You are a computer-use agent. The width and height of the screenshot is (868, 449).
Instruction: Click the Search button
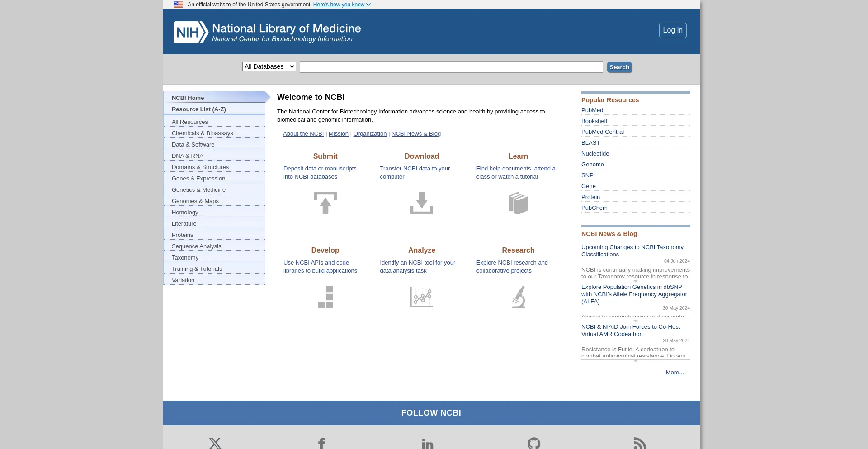click(x=619, y=67)
